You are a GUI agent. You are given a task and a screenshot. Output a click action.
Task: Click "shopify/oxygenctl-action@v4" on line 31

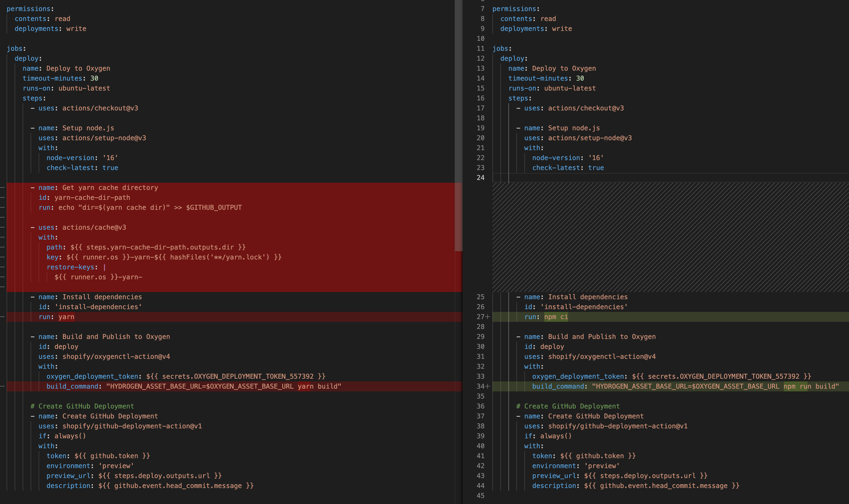tap(602, 356)
